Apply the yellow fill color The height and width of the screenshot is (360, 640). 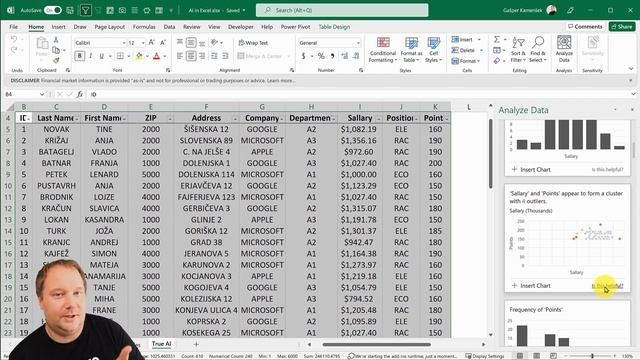pyautogui.click(x=139, y=56)
